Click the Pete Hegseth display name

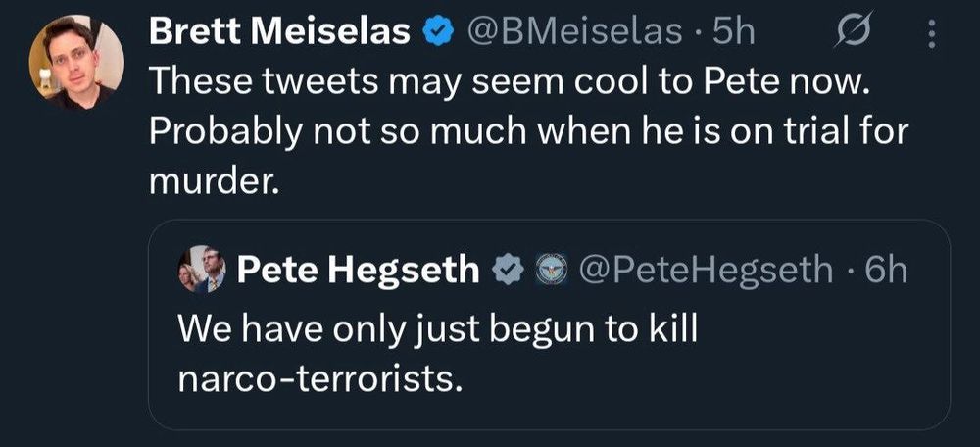pyautogui.click(x=358, y=270)
